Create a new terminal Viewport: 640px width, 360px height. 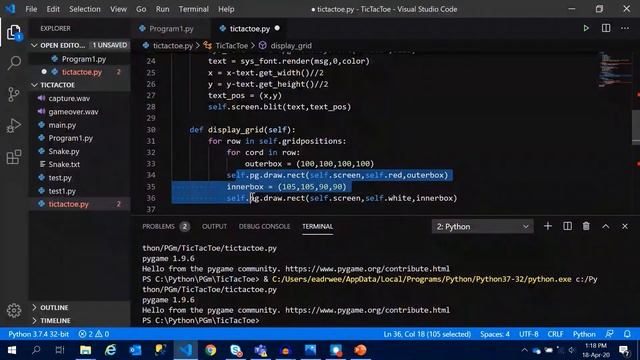pos(548,226)
